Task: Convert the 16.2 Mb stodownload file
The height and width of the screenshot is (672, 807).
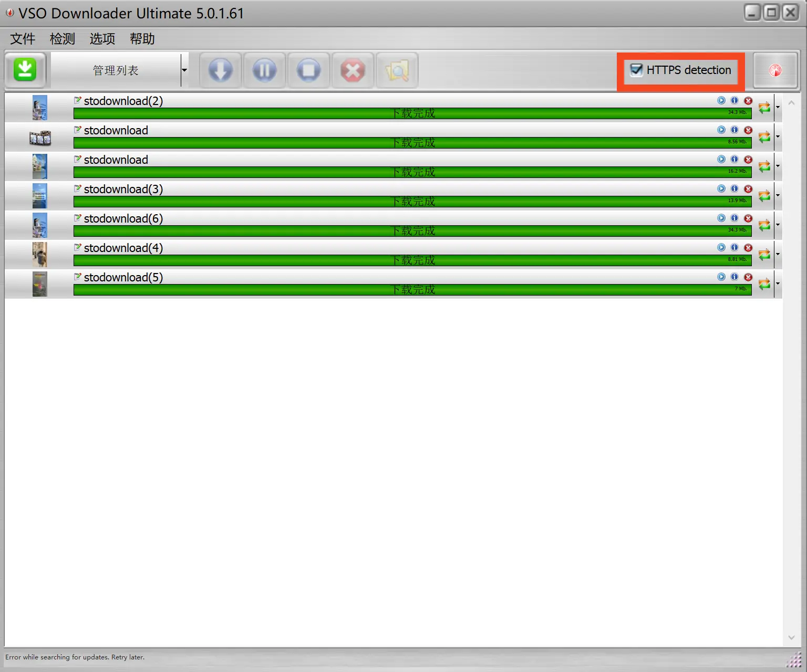Action: (764, 166)
